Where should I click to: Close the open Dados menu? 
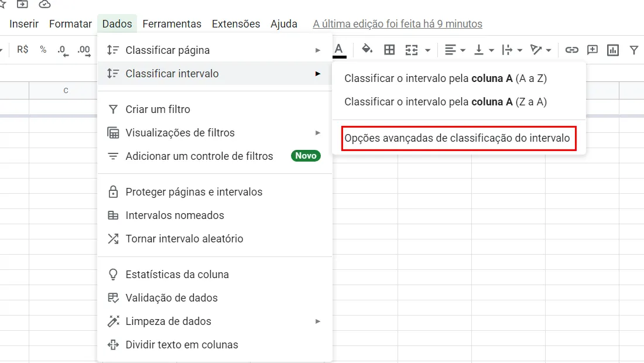click(x=117, y=24)
